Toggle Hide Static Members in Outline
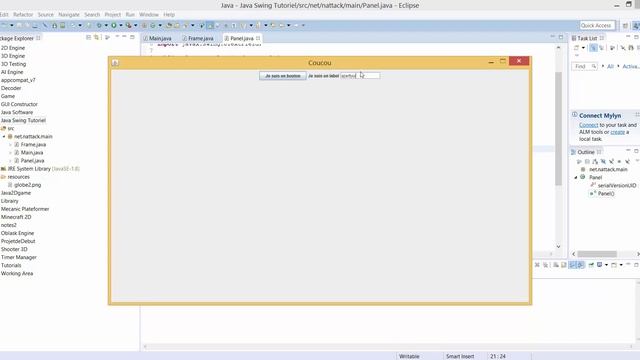The width and height of the screenshot is (640, 360). (611, 162)
